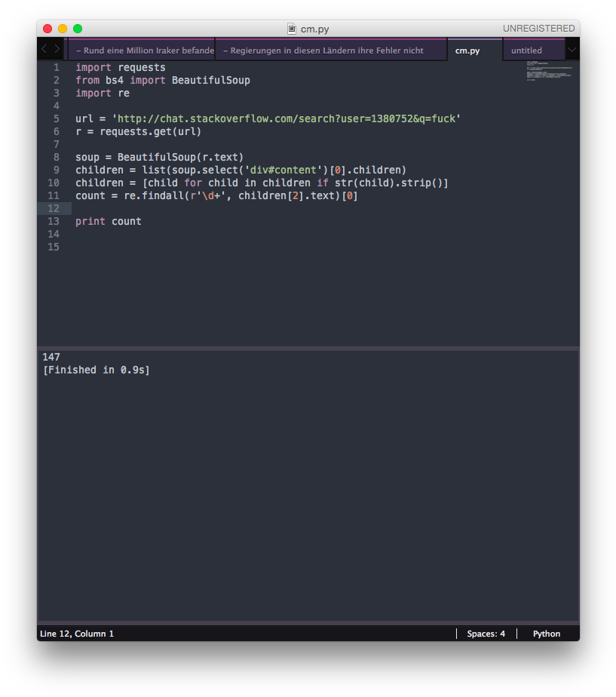Viewport: 616px width, 697px height.
Task: Click the 147 output in build panel
Action: point(51,357)
